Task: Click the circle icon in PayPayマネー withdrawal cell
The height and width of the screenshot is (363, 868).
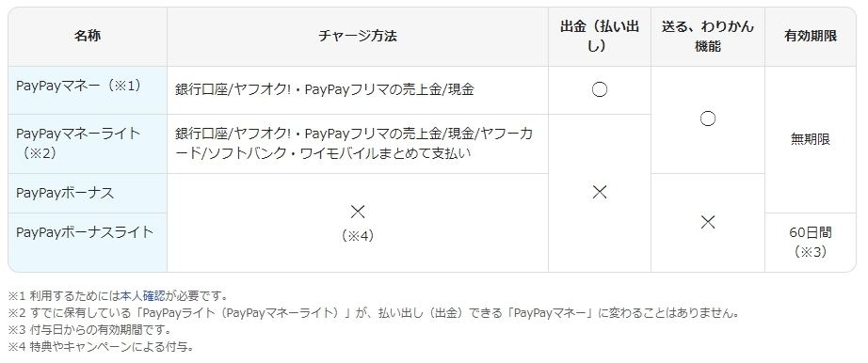Action: coord(600,90)
